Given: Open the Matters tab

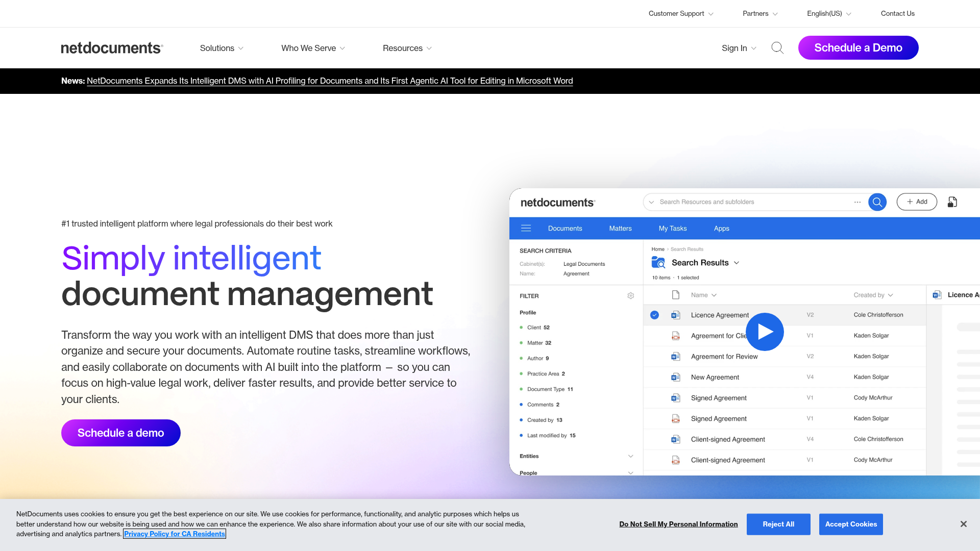Looking at the screenshot, I should pos(620,228).
